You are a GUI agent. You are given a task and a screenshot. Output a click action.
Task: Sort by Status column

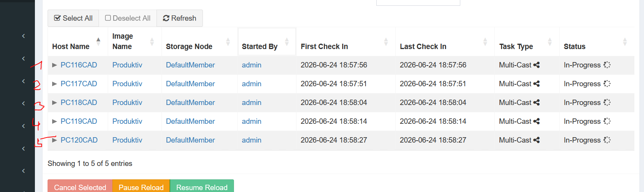[597, 41]
